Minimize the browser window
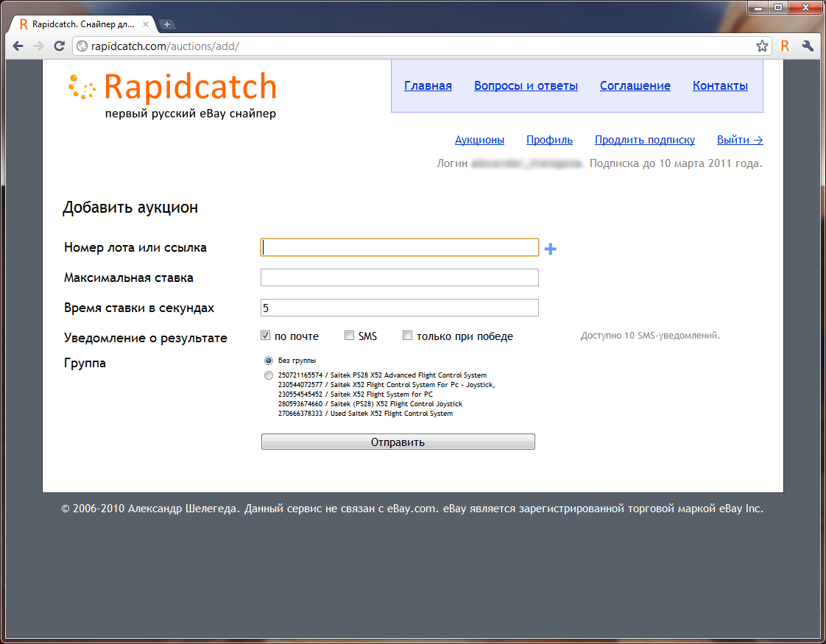Screen dimensions: 826x644 (x=758, y=7)
